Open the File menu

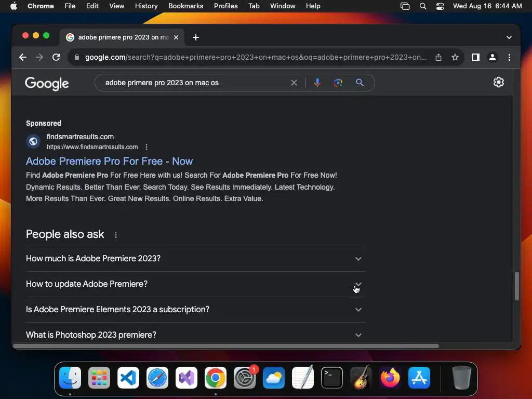coord(70,6)
